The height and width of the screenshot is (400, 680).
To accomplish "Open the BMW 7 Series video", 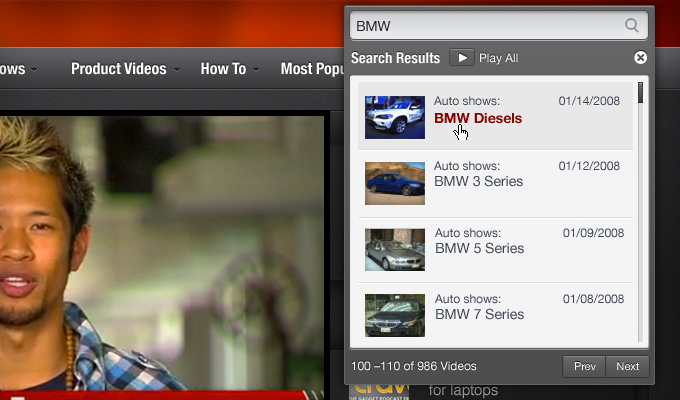I will coord(479,314).
